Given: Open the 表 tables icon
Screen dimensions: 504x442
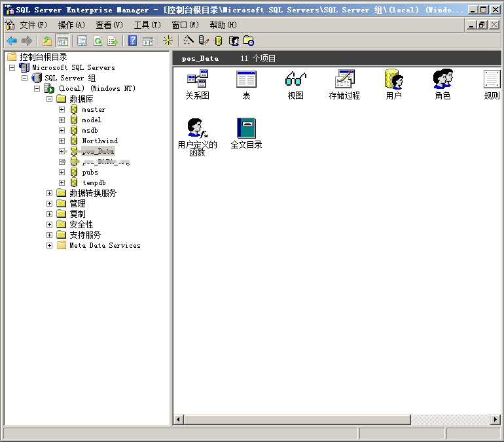Looking at the screenshot, I should click(246, 80).
